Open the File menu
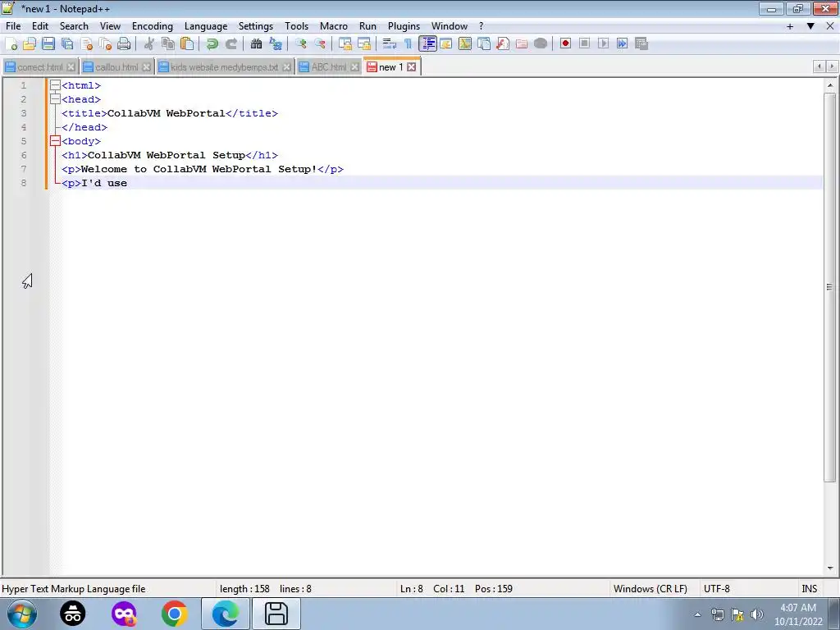The height and width of the screenshot is (630, 840). pyautogui.click(x=13, y=26)
